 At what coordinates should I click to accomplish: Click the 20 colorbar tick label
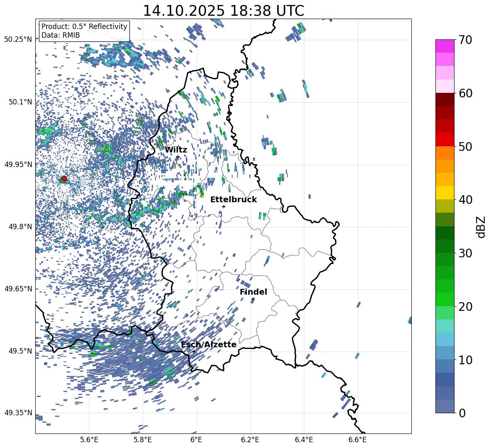[x=466, y=306]
